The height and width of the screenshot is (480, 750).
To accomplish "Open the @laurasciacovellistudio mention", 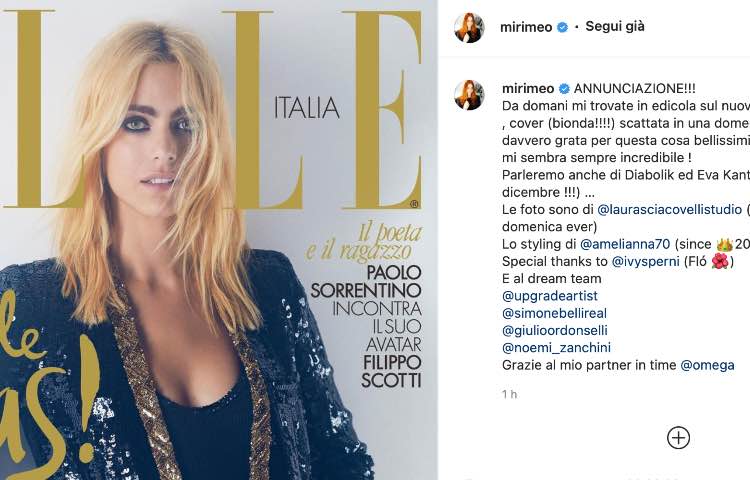I will pos(670,209).
